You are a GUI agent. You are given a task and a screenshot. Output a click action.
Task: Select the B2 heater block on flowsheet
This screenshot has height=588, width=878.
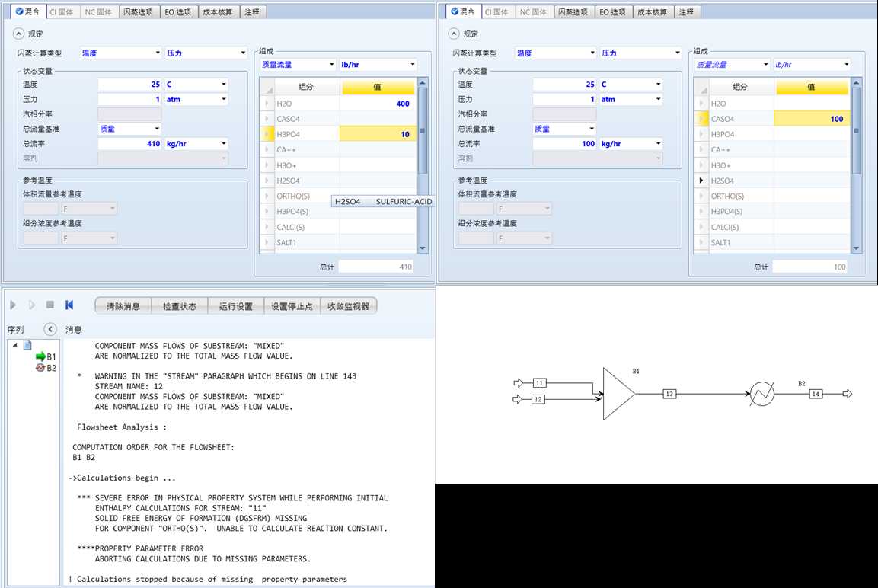click(762, 394)
